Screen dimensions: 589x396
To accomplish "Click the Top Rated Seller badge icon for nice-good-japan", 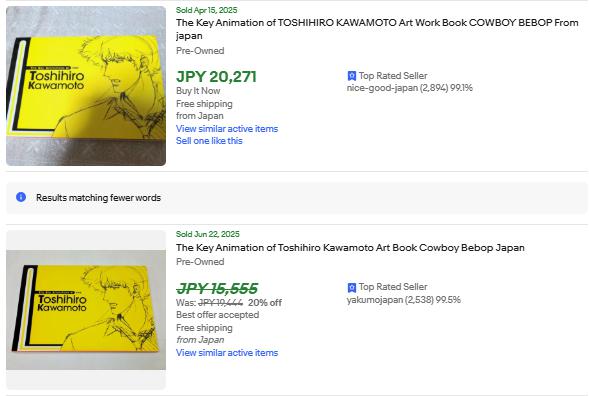I will [352, 76].
